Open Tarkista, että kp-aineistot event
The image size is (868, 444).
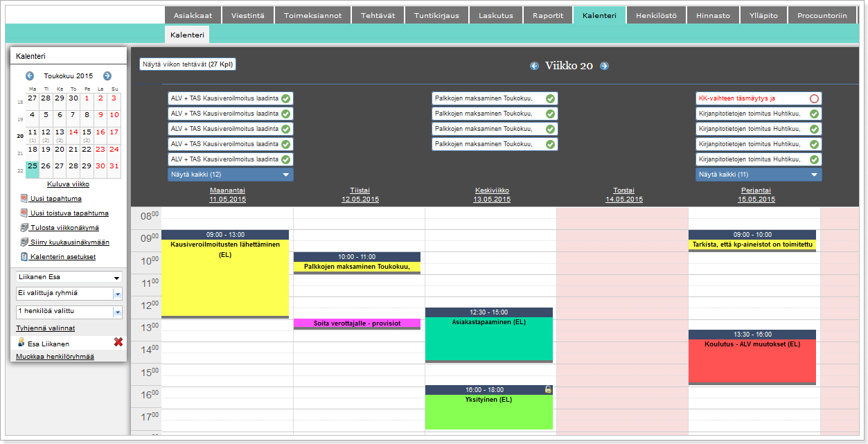coord(752,241)
